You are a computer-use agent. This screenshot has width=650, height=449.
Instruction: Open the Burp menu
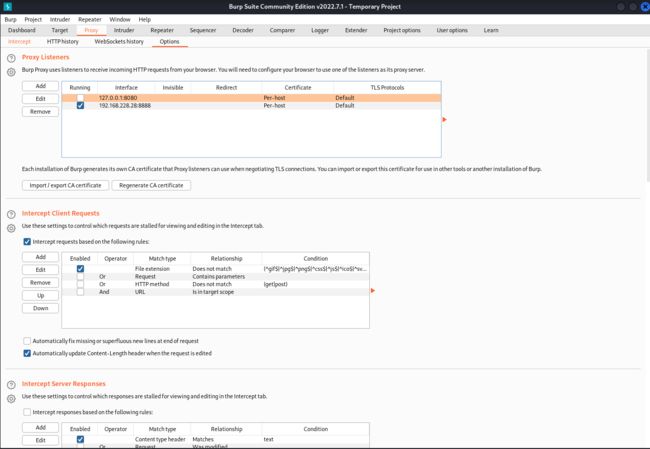[x=10, y=19]
